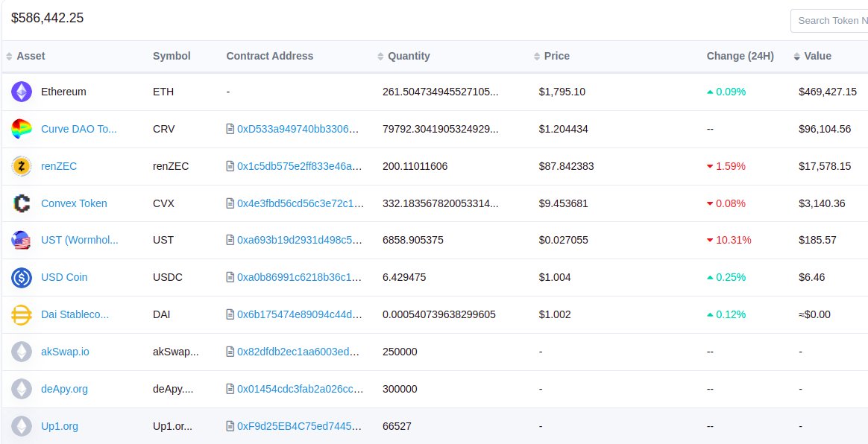Open DAI contract address 0x6b175474e89094c44d
This screenshot has height=444, width=868.
pos(300,314)
